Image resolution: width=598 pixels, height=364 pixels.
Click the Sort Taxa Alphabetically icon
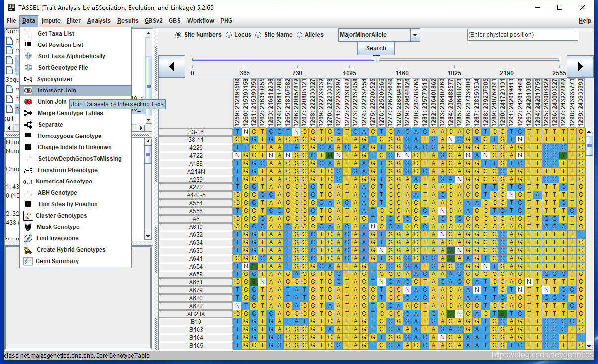click(28, 56)
